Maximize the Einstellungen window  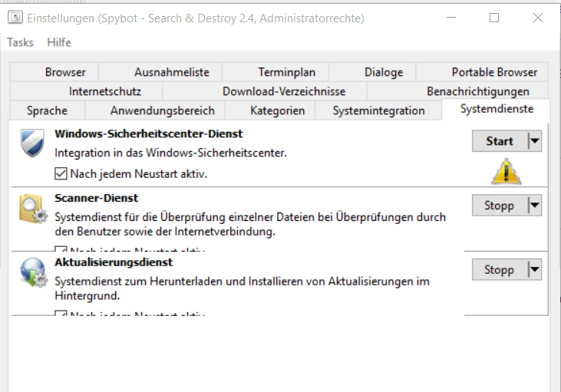click(x=494, y=18)
